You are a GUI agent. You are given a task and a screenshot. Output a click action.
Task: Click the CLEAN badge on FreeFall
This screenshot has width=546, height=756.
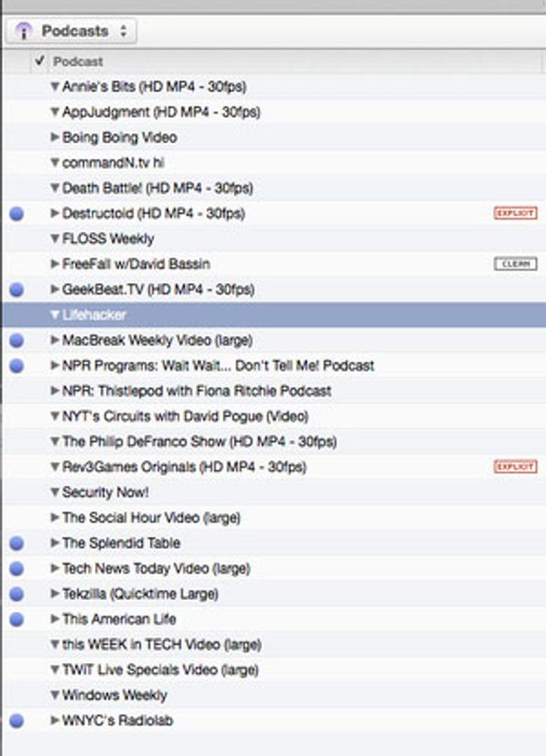pyautogui.click(x=515, y=264)
